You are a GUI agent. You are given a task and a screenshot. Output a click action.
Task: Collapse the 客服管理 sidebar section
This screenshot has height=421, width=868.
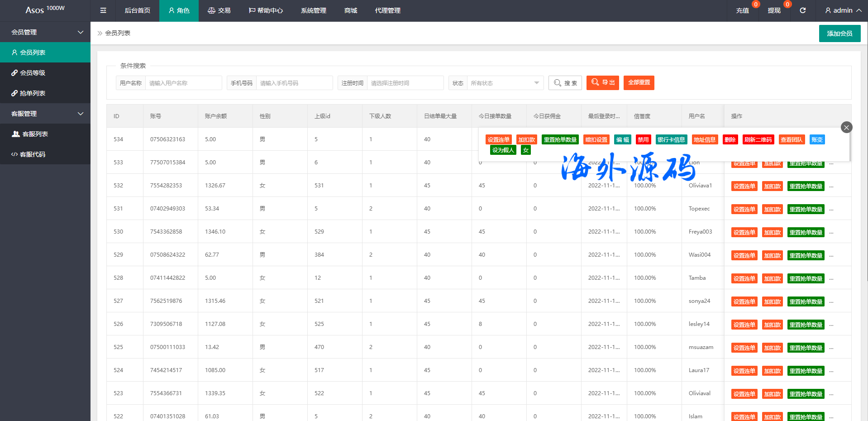pos(45,114)
